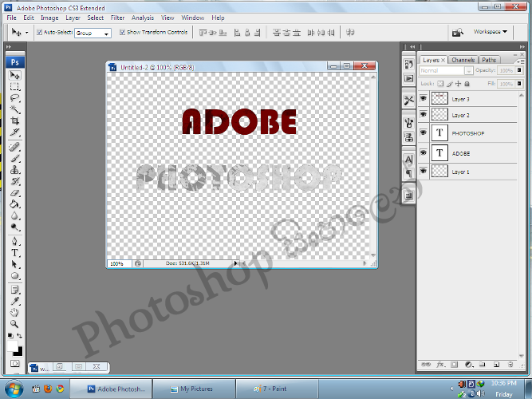The width and height of the screenshot is (532, 399).
Task: Select the Pen tool
Action: 15,242
